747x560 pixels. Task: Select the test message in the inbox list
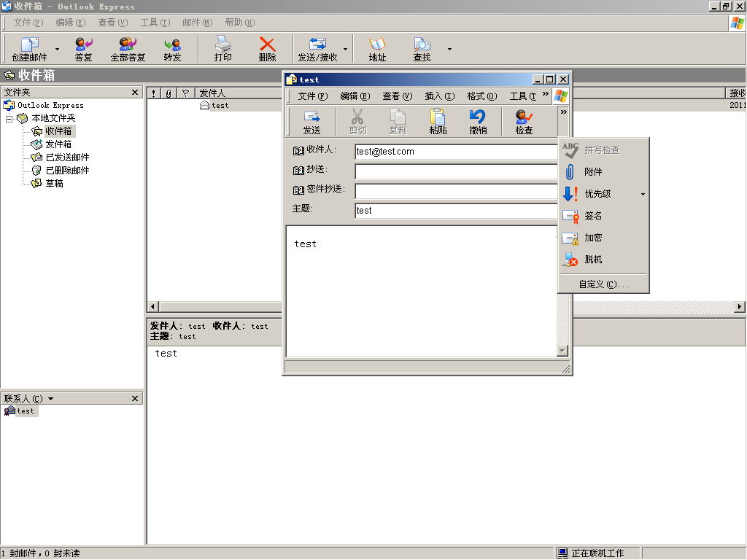point(220,105)
